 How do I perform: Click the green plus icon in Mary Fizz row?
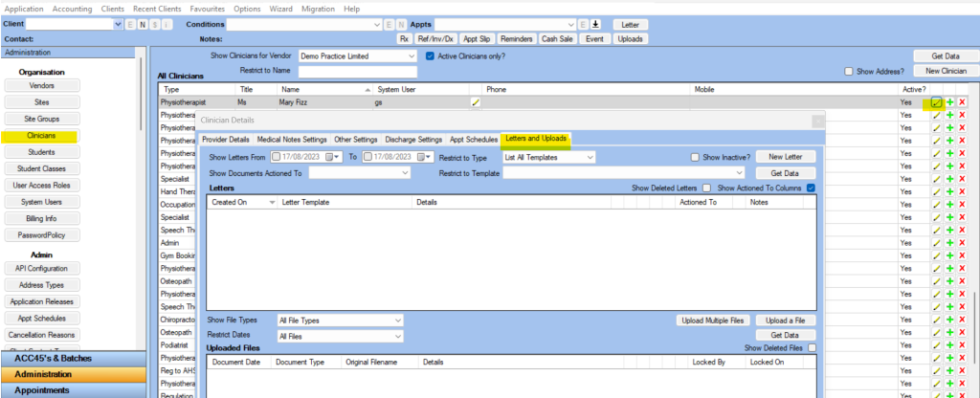point(950,101)
